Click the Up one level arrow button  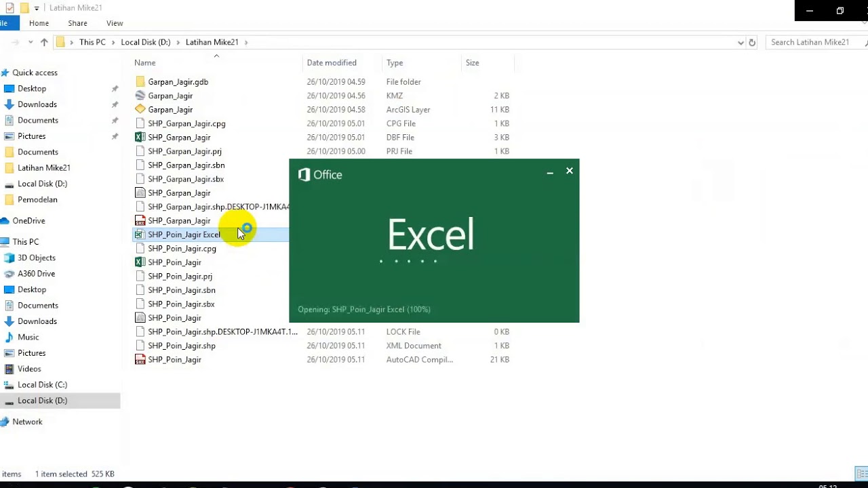point(44,42)
